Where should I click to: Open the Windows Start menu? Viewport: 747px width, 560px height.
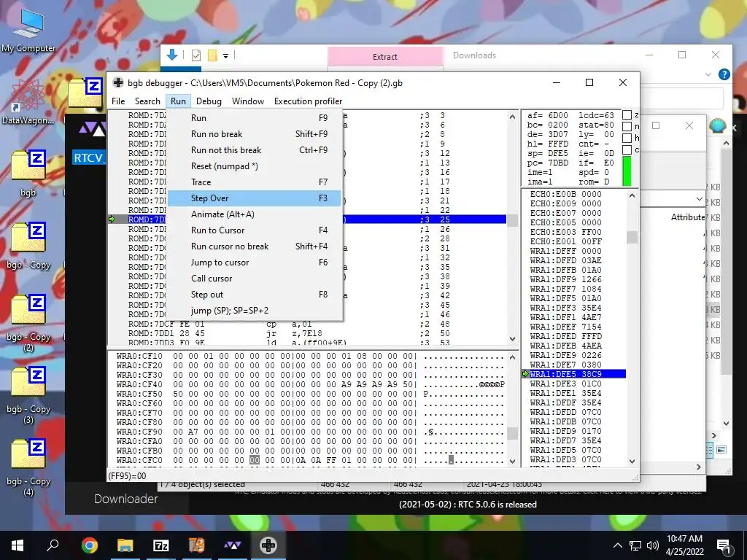tap(18, 545)
